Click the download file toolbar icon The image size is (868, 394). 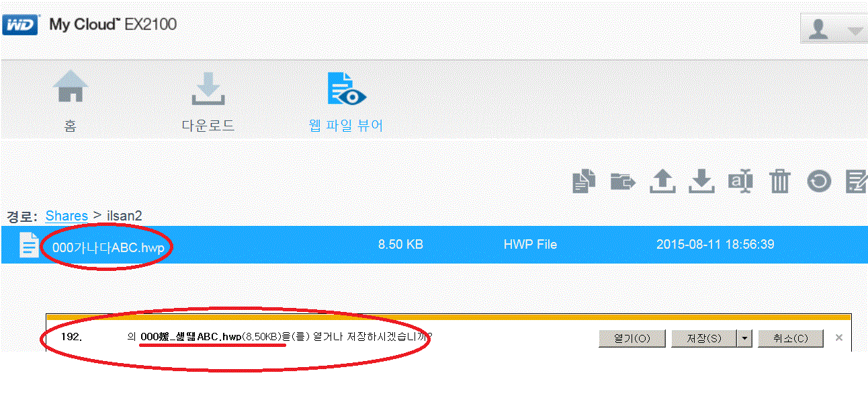pos(701,182)
